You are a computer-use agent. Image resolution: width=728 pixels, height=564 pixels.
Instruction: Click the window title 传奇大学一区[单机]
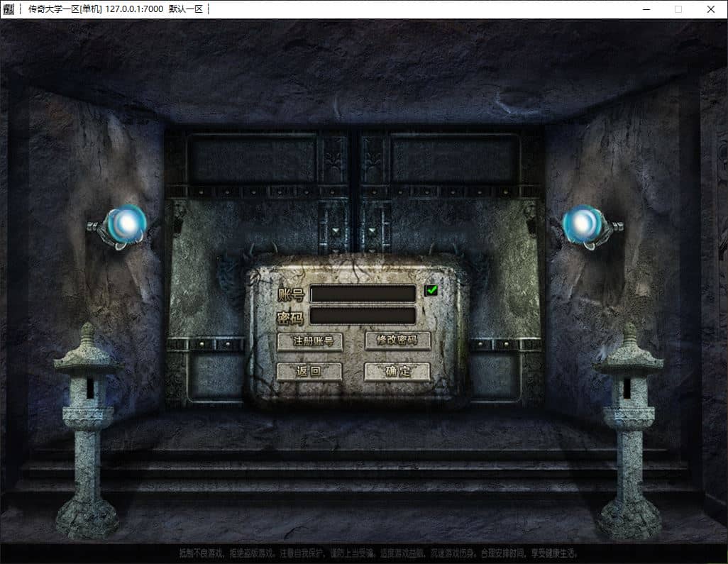tap(65, 9)
